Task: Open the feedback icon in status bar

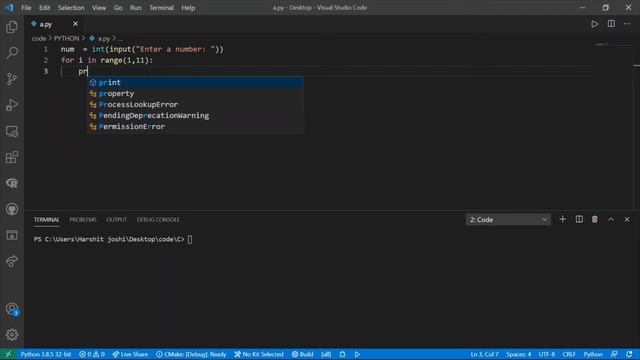Action: [614, 354]
